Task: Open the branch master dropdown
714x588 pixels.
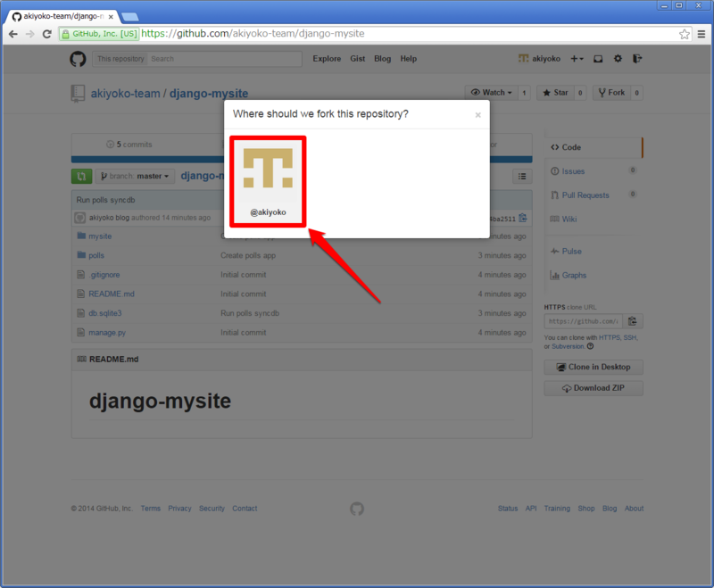Action: [135, 176]
